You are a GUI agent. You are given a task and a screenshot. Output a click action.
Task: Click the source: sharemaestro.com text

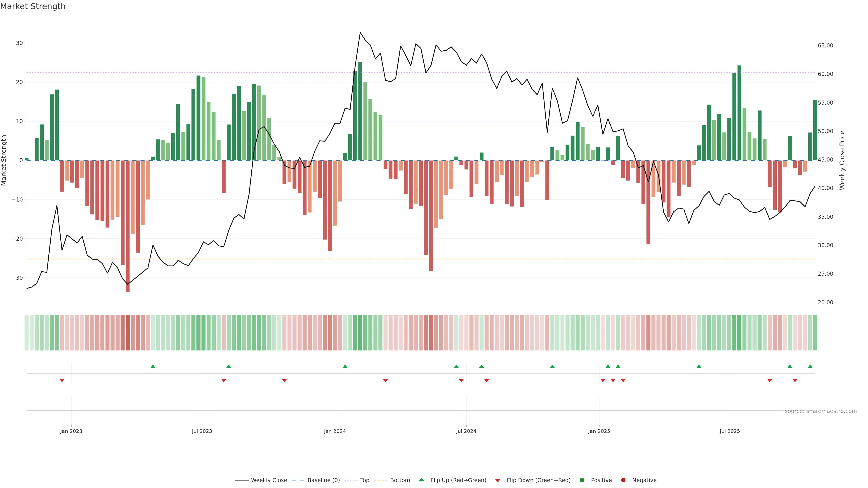[821, 411]
